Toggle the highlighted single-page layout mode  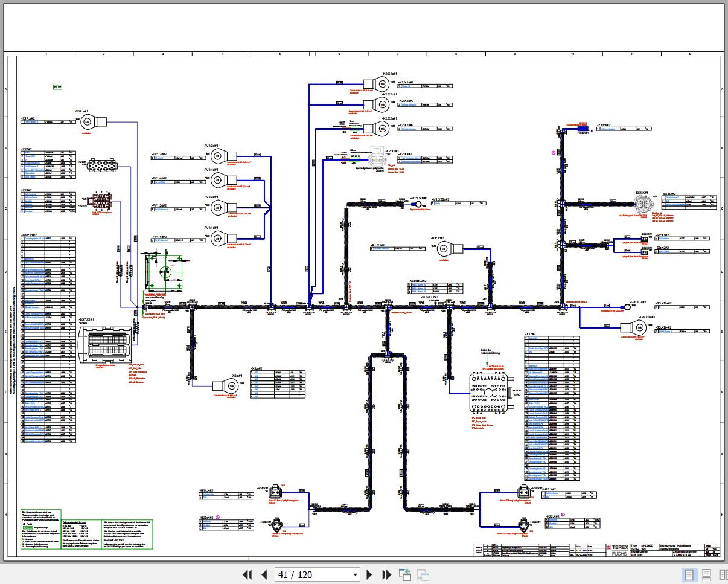(689, 574)
